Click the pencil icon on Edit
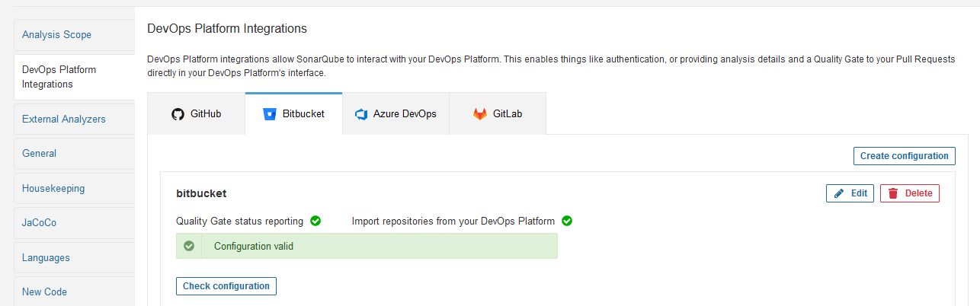 pyautogui.click(x=839, y=193)
